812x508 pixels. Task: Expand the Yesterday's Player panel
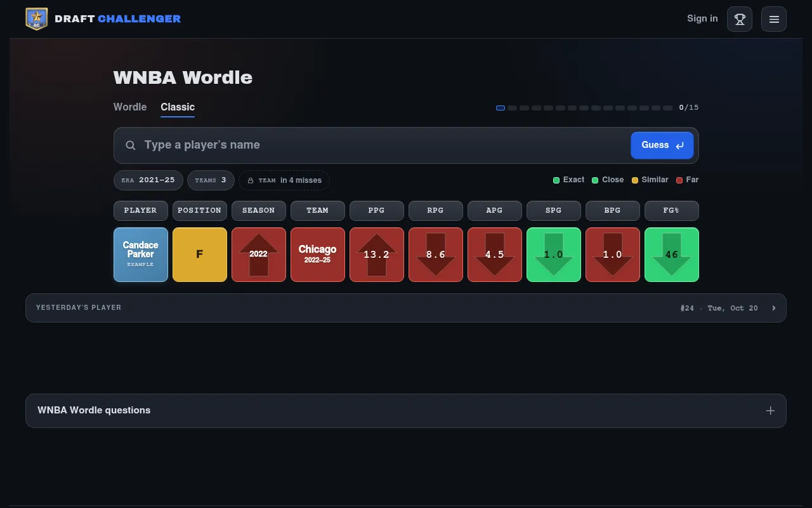(406, 308)
